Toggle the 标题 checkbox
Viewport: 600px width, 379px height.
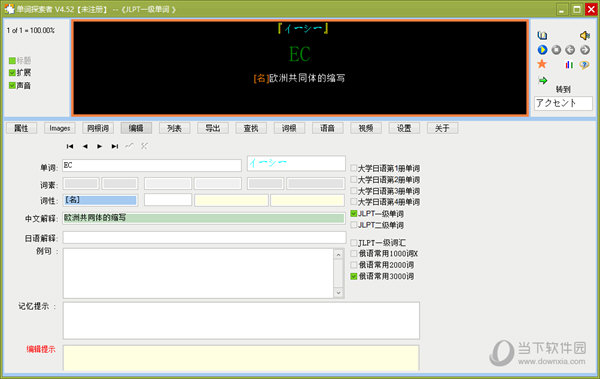click(12, 60)
